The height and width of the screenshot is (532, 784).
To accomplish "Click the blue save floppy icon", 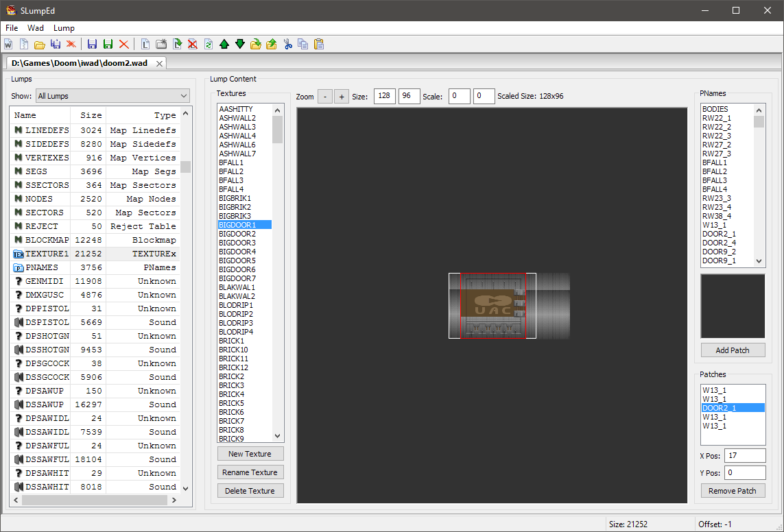I will pos(92,44).
